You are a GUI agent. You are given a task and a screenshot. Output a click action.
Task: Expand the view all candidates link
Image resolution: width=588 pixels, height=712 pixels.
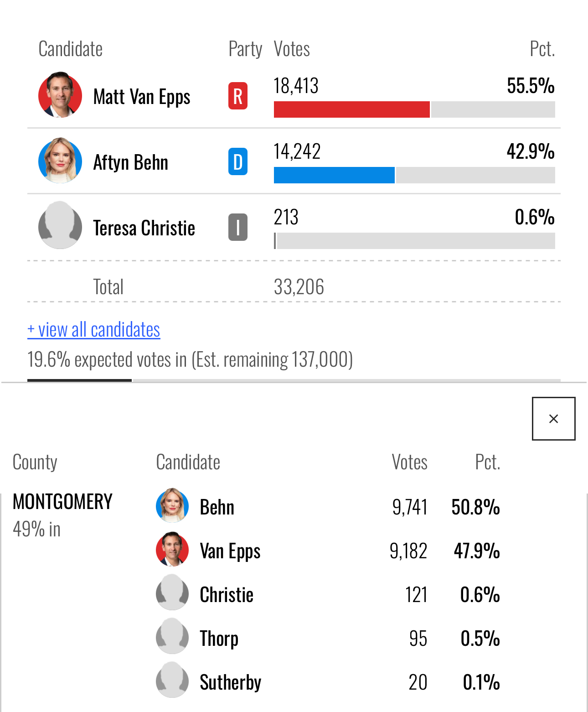(94, 329)
